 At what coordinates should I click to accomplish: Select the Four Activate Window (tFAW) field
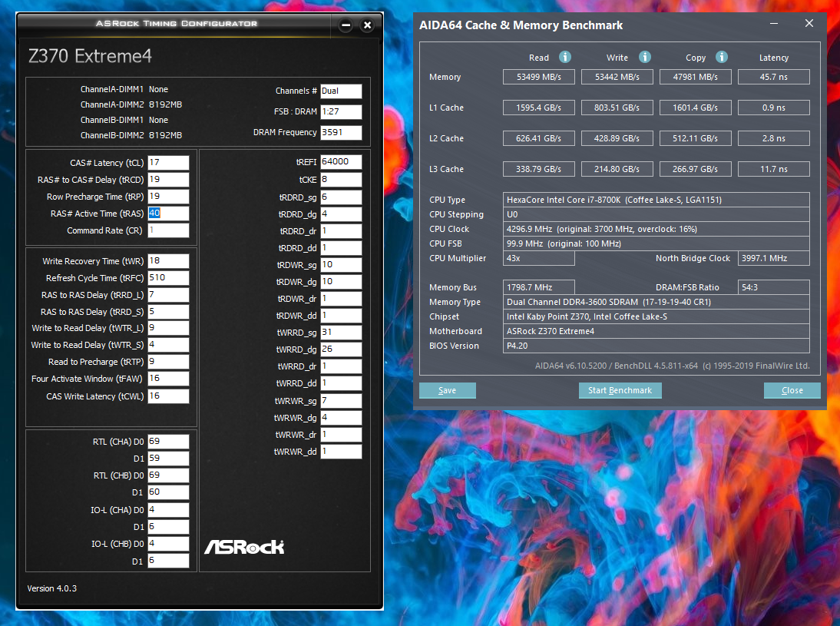pyautogui.click(x=168, y=379)
